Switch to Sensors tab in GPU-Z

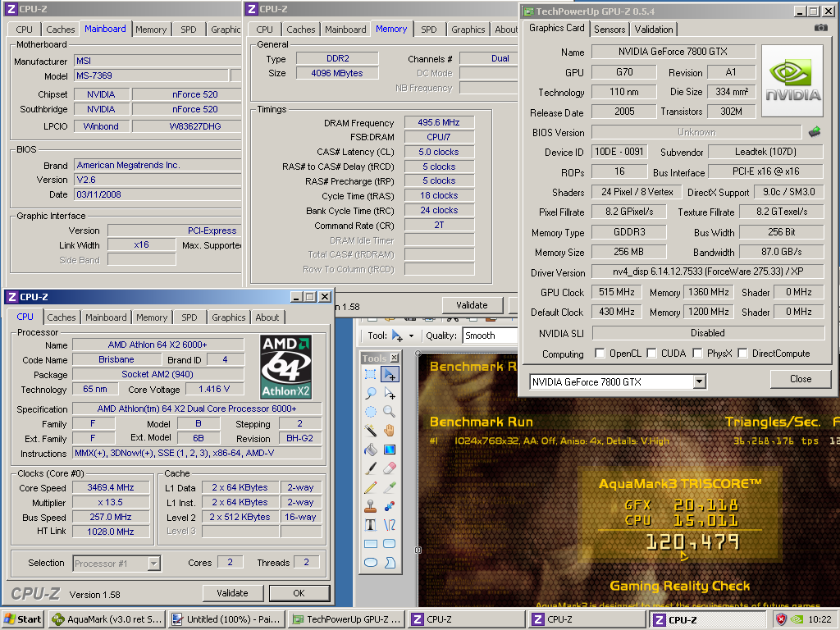(x=609, y=30)
